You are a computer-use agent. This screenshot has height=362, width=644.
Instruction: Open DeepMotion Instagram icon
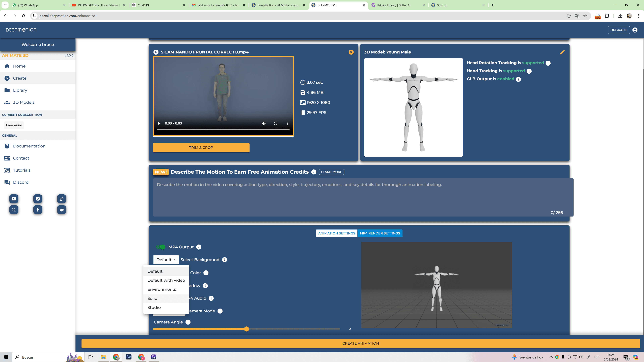click(38, 199)
